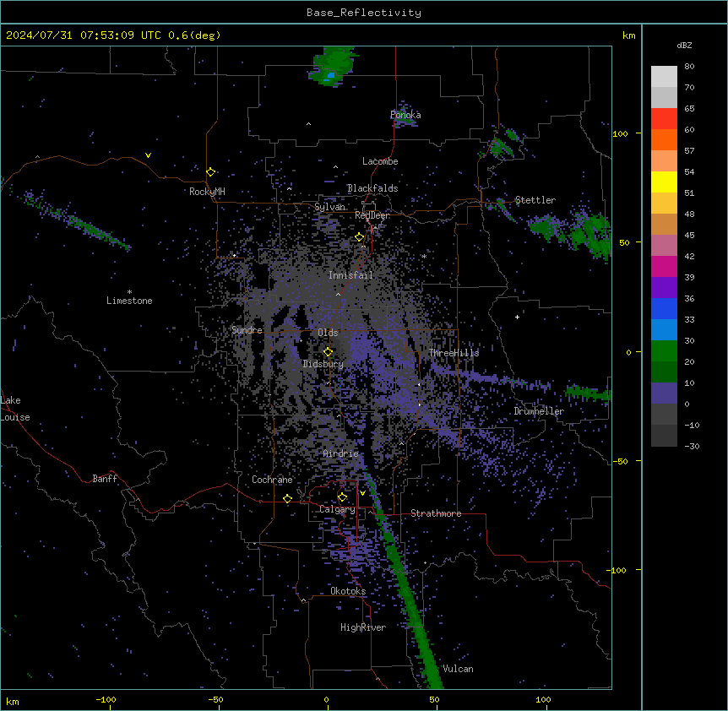Click the Innisfail city label
The height and width of the screenshot is (711, 728).
[x=351, y=275]
